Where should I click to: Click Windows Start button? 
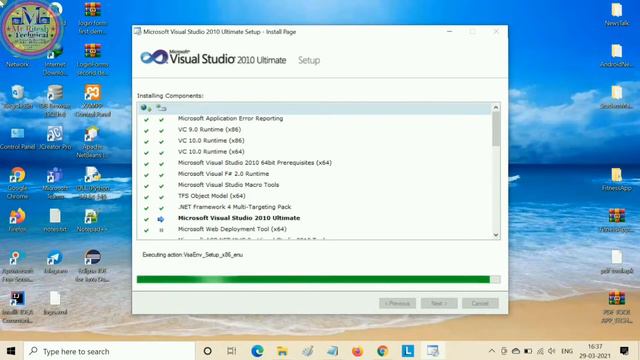(x=11, y=351)
